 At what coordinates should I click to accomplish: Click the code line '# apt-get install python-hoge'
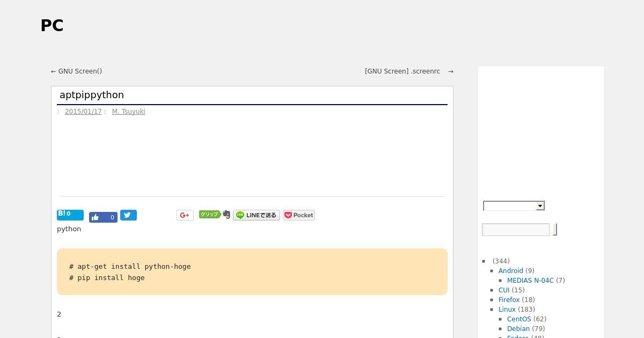130,266
